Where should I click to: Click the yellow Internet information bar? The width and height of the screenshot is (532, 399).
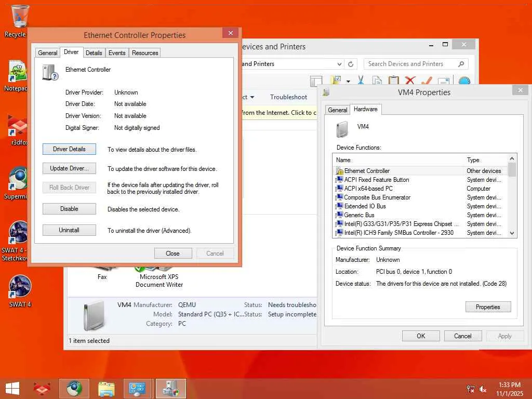(x=279, y=113)
